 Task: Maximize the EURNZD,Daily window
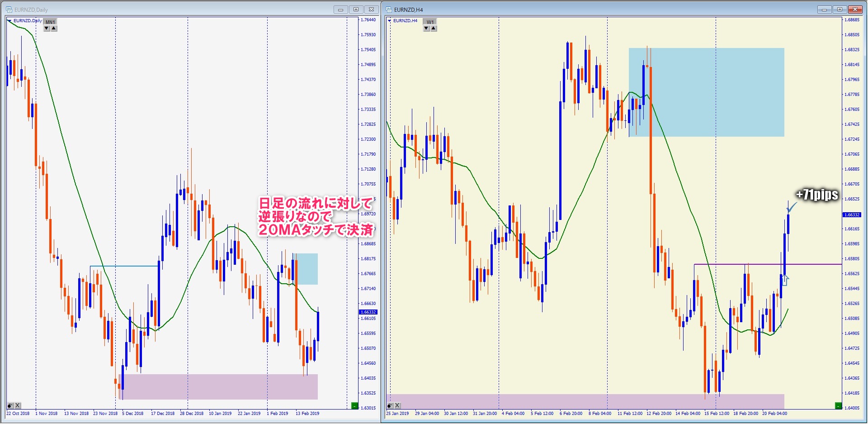click(x=356, y=10)
